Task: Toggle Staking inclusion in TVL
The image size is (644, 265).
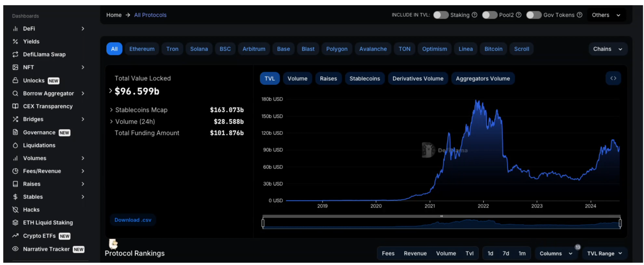Action: coord(441,15)
